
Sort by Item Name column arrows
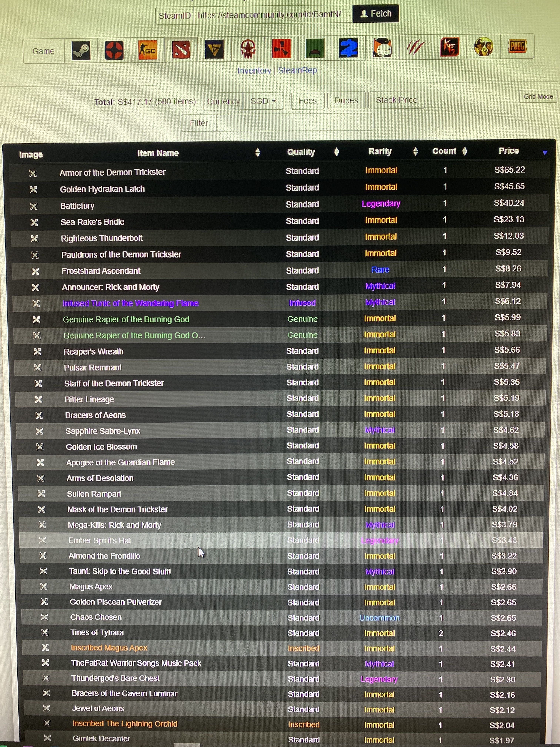pos(258,152)
